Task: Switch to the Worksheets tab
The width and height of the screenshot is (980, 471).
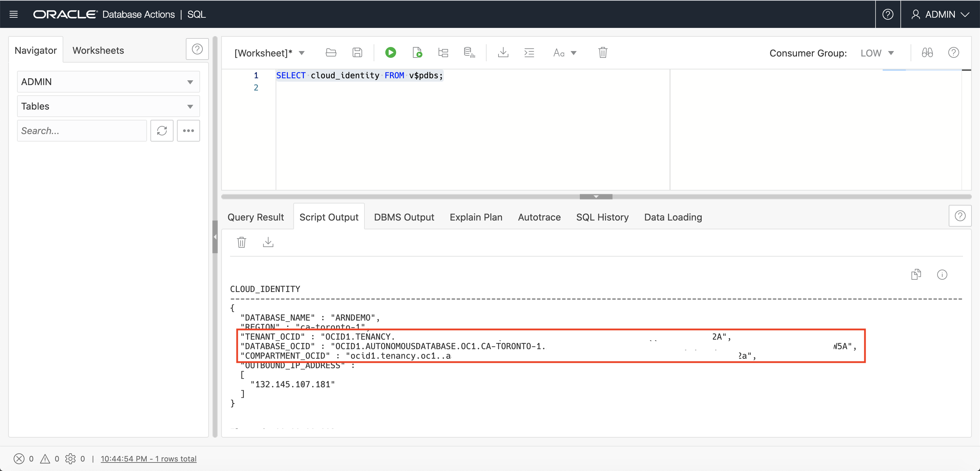Action: (98, 50)
